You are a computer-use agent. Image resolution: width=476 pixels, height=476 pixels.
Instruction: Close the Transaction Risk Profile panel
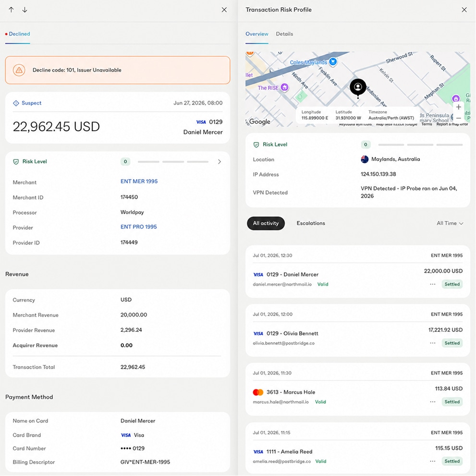coord(464,10)
